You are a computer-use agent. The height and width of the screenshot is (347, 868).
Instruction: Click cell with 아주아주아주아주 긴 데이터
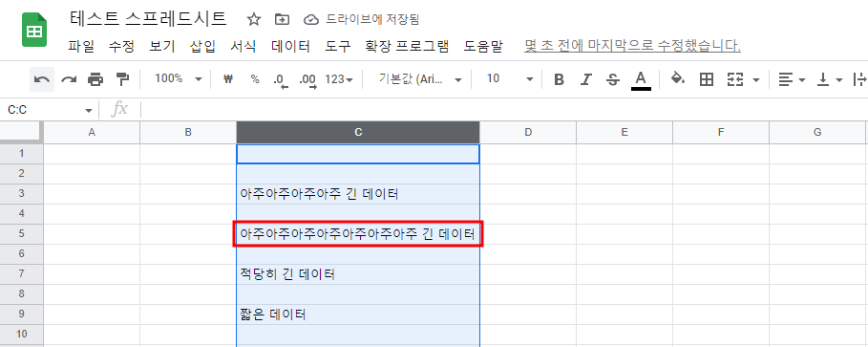pyautogui.click(x=358, y=194)
